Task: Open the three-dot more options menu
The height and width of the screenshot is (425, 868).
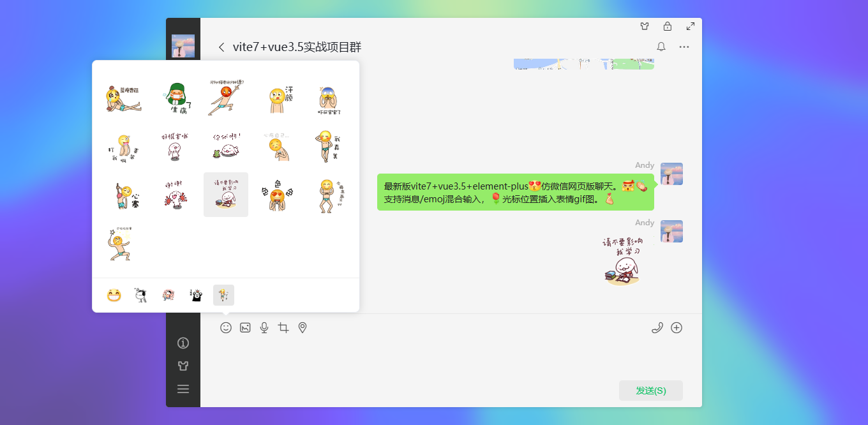Action: [684, 47]
